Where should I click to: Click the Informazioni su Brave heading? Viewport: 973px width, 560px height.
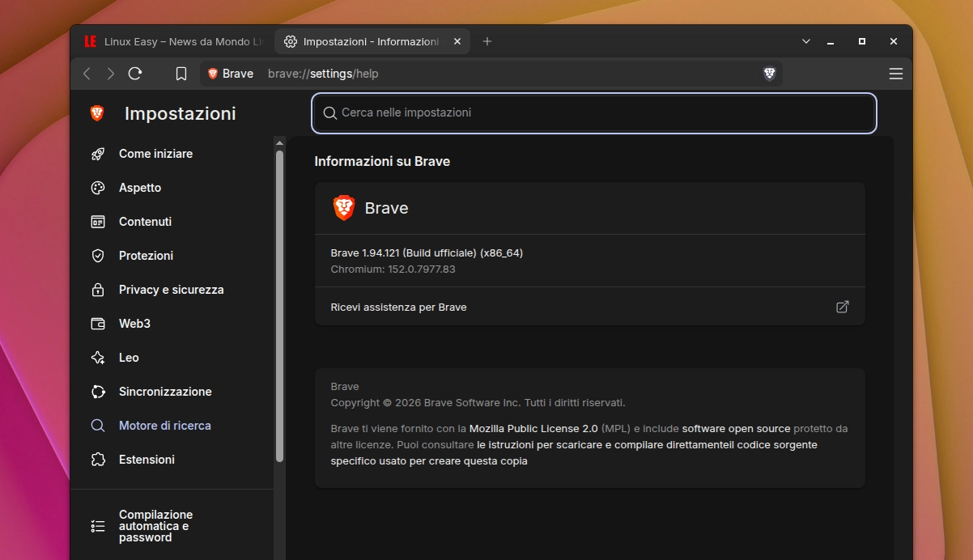click(382, 161)
